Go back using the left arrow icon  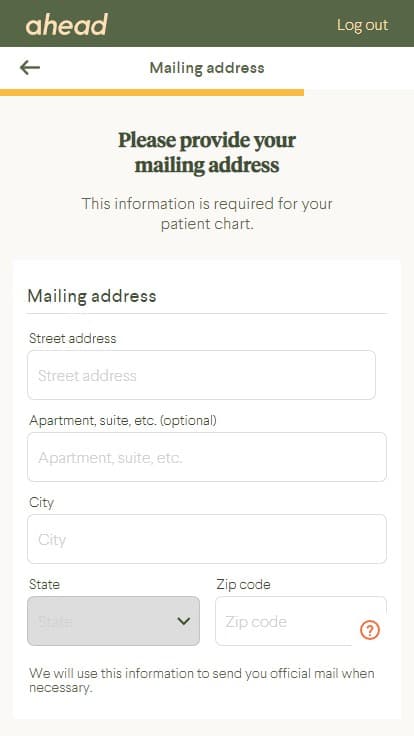pyautogui.click(x=30, y=68)
